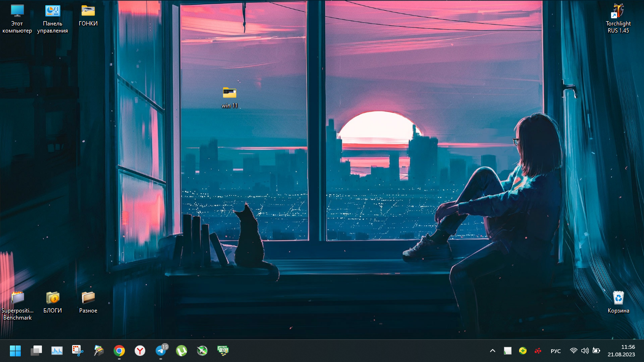The image size is (644, 362).
Task: Launch Yandex Browser from the taskbar
Action: pyautogui.click(x=140, y=351)
